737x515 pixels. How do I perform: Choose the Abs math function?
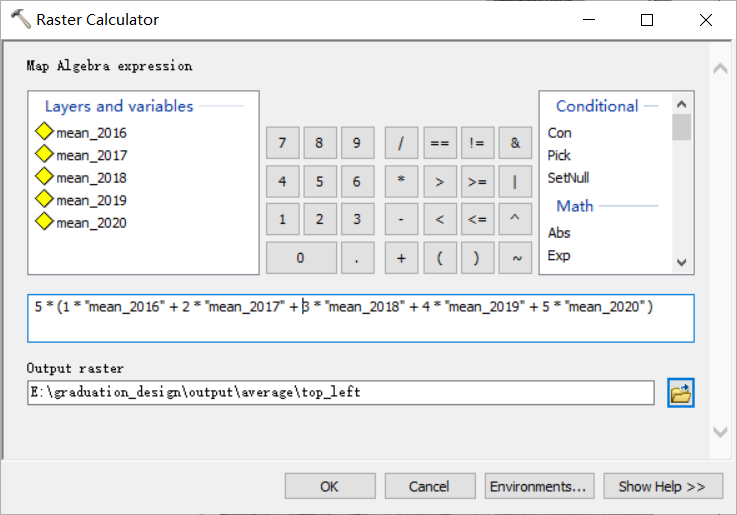[559, 233]
